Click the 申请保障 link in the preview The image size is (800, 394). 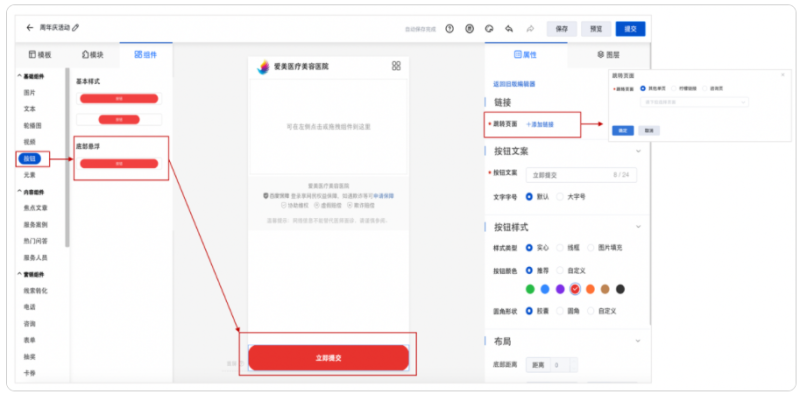click(x=384, y=196)
